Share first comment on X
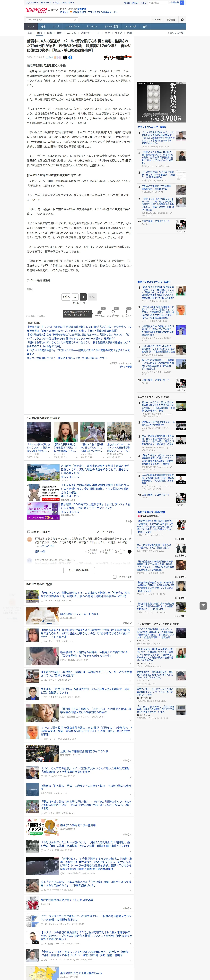210x980 pixels. (130, 551)
